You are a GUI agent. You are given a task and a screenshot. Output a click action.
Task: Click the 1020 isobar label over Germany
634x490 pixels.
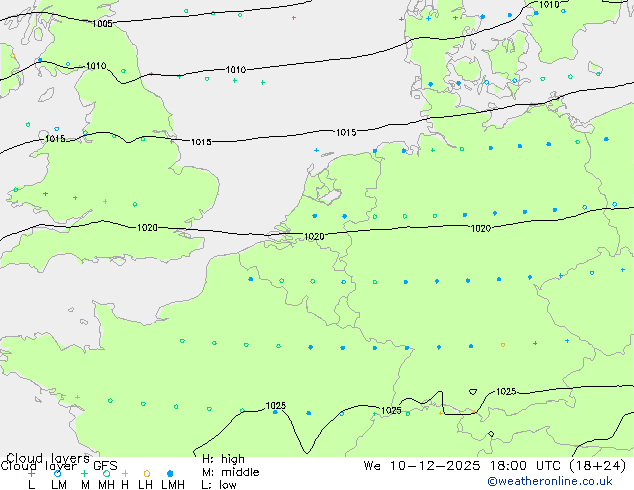(x=481, y=229)
